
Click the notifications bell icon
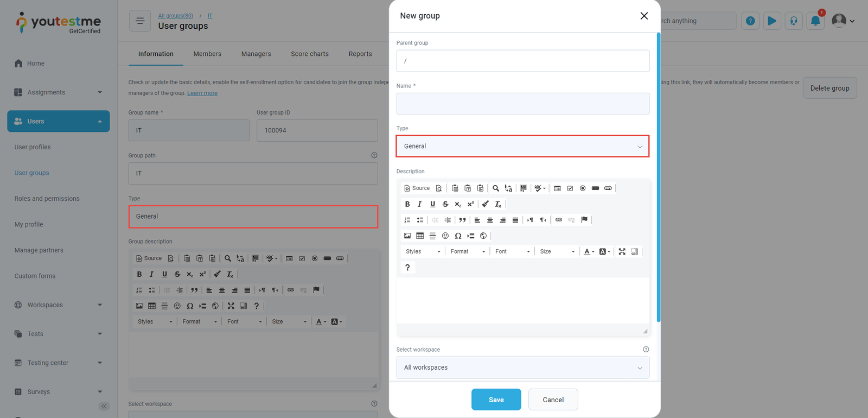tap(815, 21)
